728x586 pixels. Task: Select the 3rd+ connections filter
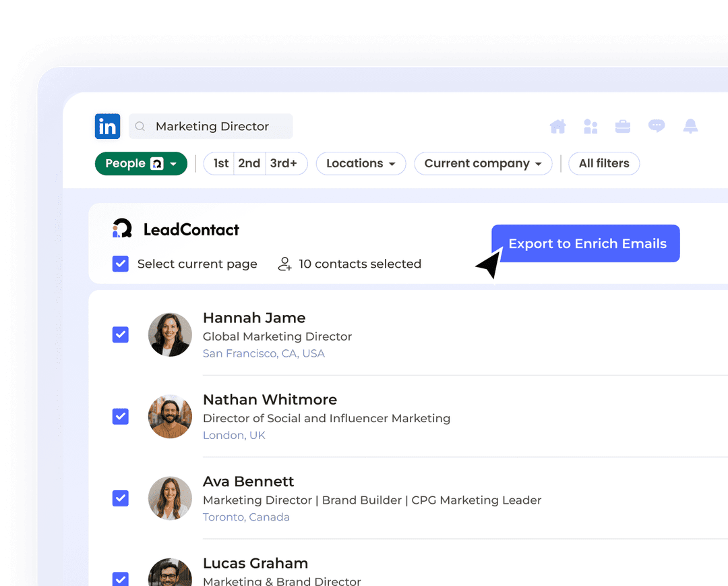(285, 163)
